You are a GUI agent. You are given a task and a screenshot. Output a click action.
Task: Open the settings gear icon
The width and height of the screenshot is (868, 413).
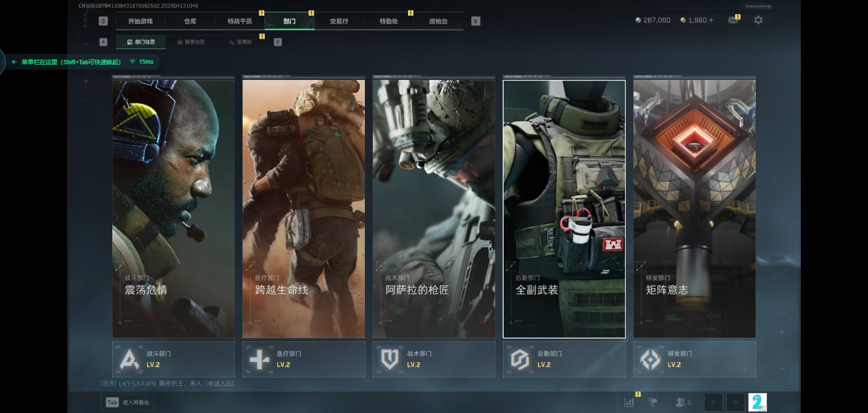point(758,20)
